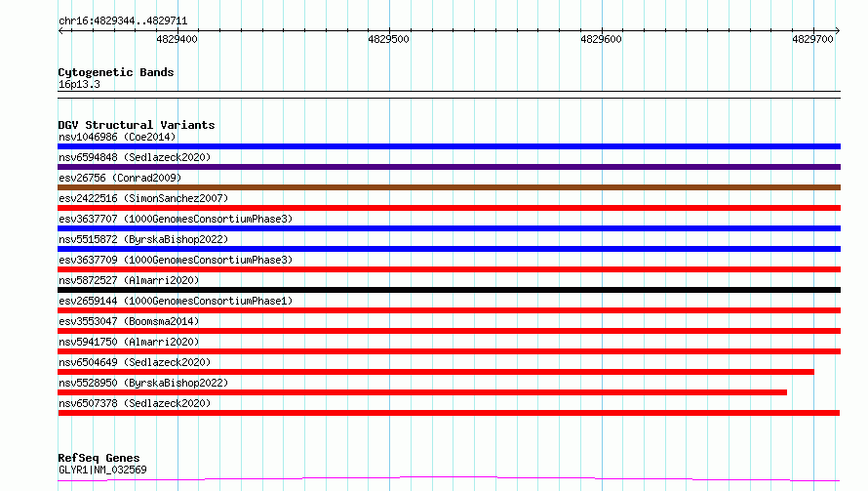Click the cytogenetic band 16p13.3 bar
Screen dimensions: 868x491
(x=449, y=95)
